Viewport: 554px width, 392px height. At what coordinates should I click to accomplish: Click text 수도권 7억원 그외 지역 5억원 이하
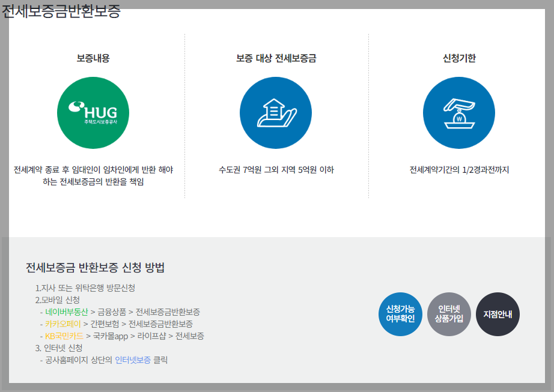(x=276, y=170)
